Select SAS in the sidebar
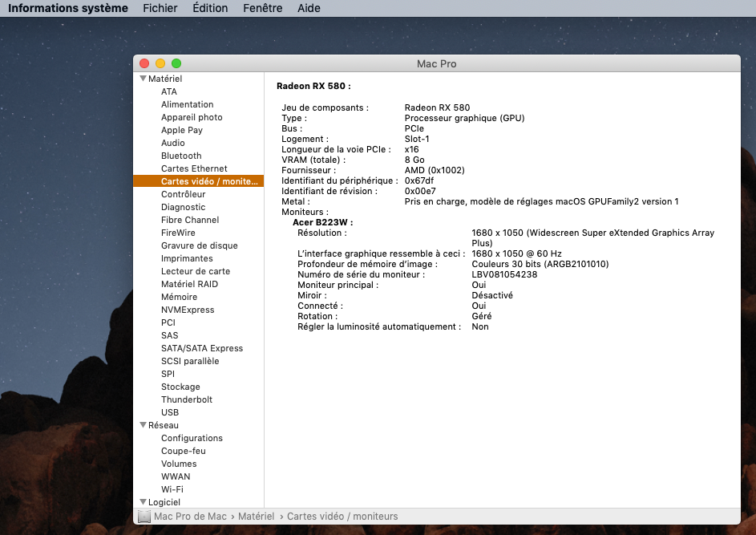Screen dimensions: 756x535 pos(170,335)
